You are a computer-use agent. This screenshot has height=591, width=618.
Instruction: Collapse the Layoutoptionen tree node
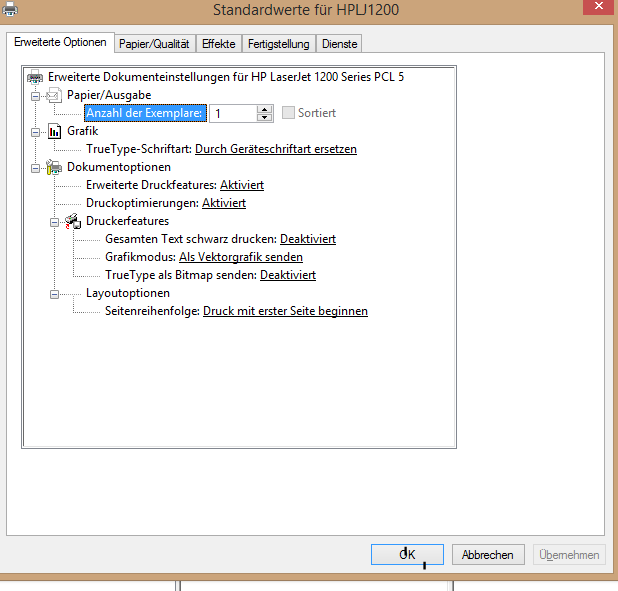(54, 294)
